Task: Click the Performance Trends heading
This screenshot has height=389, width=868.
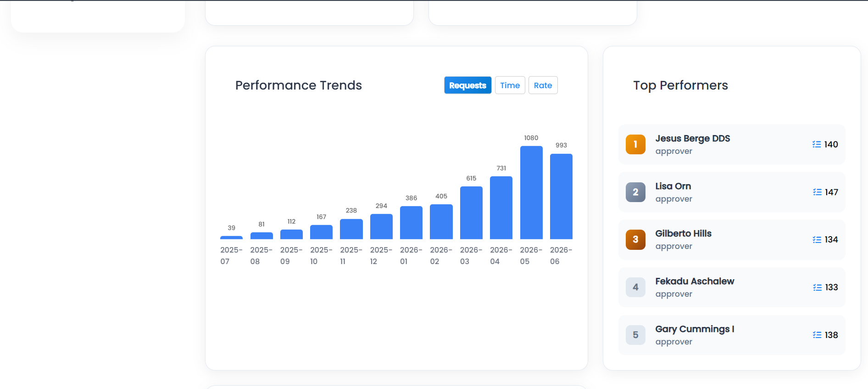Action: [x=299, y=85]
